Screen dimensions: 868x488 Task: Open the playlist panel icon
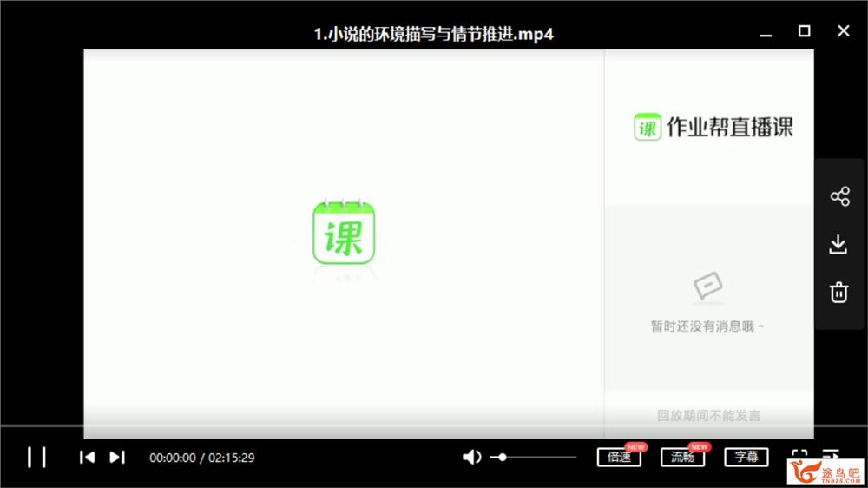pyautogui.click(x=830, y=455)
